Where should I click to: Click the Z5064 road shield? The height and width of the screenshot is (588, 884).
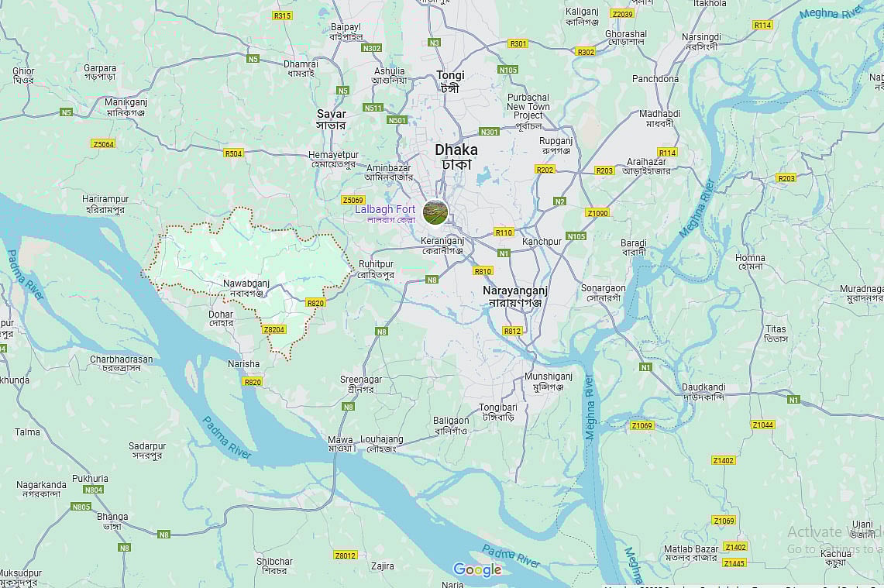click(x=103, y=144)
